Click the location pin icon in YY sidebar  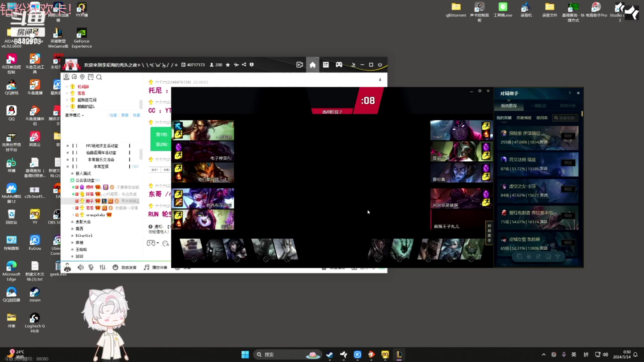(x=82, y=77)
